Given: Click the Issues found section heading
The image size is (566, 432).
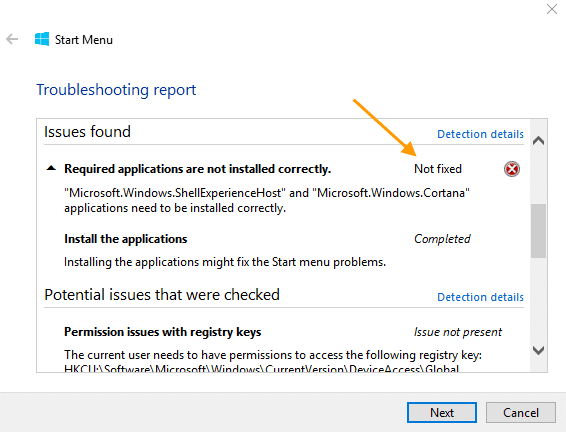Looking at the screenshot, I should [87, 132].
